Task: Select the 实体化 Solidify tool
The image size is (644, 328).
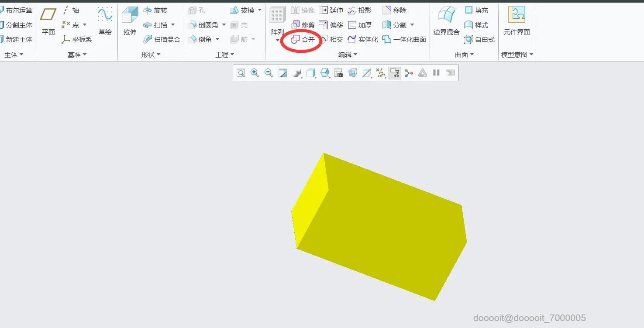Action: coord(363,40)
